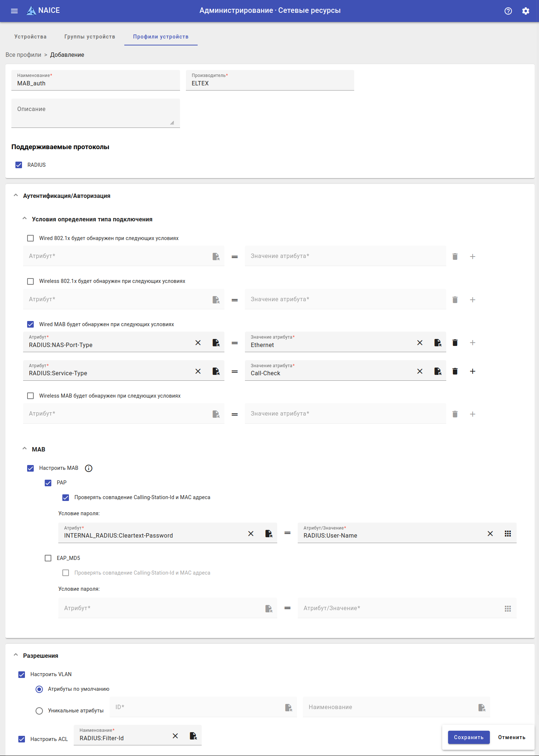Delete the RADIUS:NAS-Port-Type condition row
The height and width of the screenshot is (756, 539).
[455, 343]
